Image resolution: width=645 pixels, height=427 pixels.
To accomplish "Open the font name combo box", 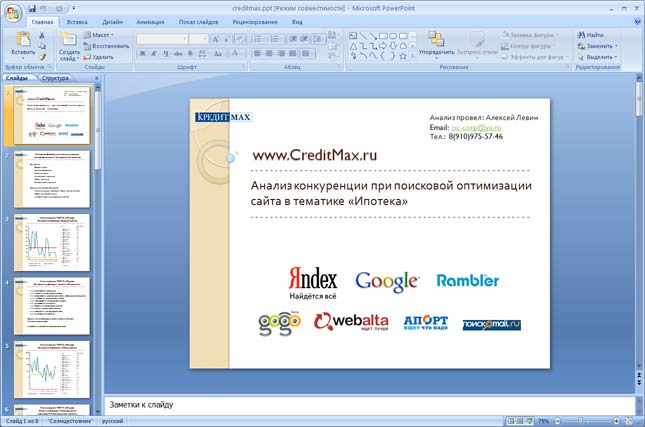I will point(162,39).
